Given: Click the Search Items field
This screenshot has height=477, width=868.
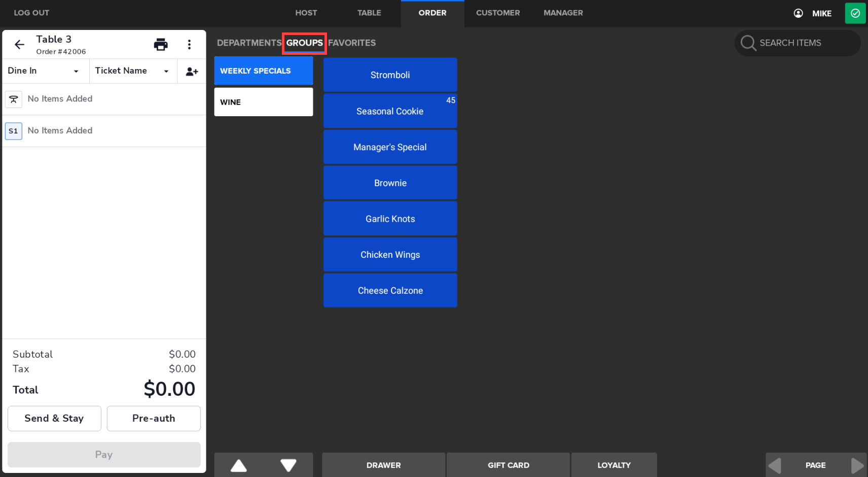Looking at the screenshot, I should (x=797, y=43).
